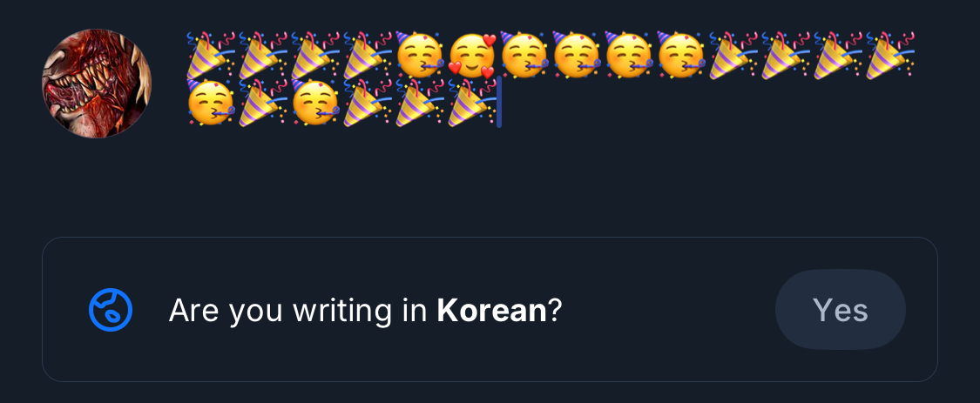Click the 'Are you writing in' prompt text

pyautogui.click(x=301, y=310)
